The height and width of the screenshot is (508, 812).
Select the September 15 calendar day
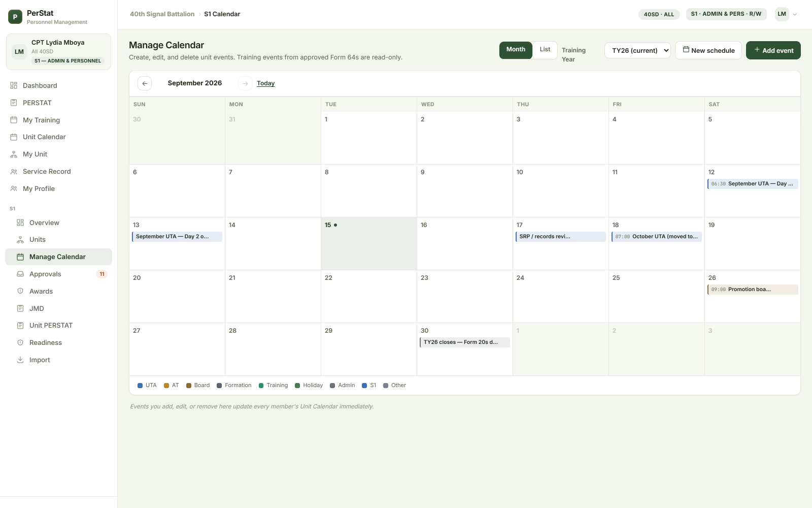369,244
